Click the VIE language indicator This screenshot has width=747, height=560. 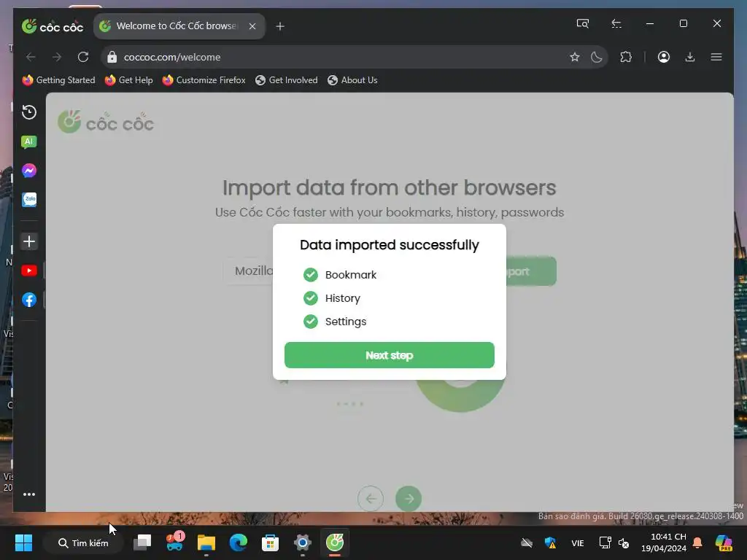click(578, 542)
